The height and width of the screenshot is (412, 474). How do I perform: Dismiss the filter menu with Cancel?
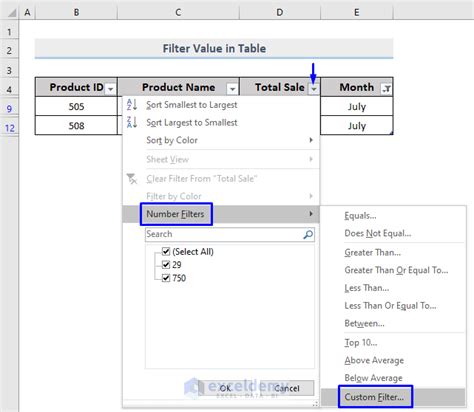pyautogui.click(x=287, y=388)
